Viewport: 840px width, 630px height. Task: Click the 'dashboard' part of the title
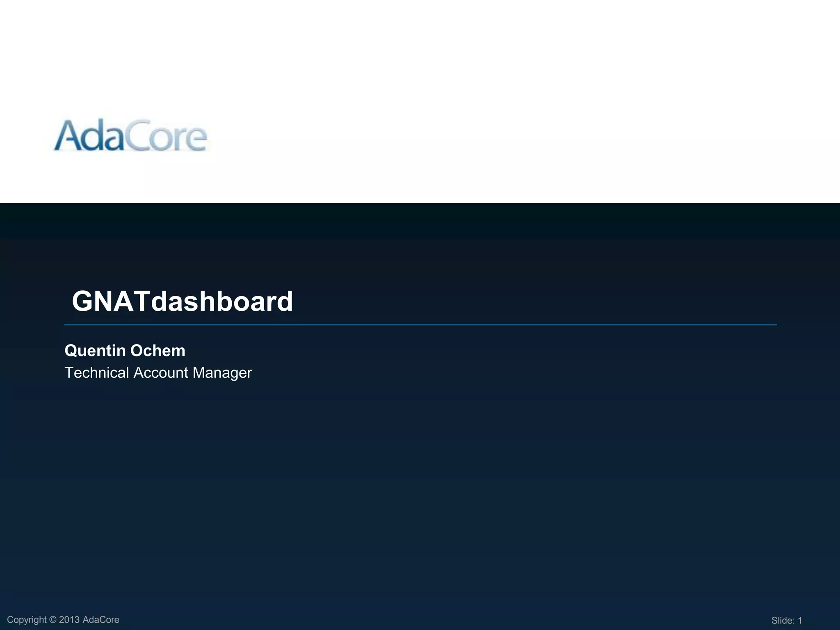point(222,301)
